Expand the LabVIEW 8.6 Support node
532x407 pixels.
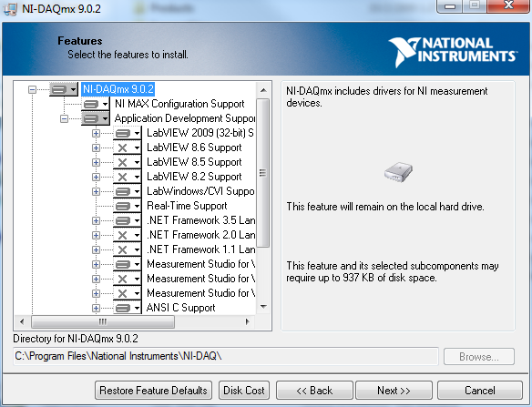pos(96,148)
